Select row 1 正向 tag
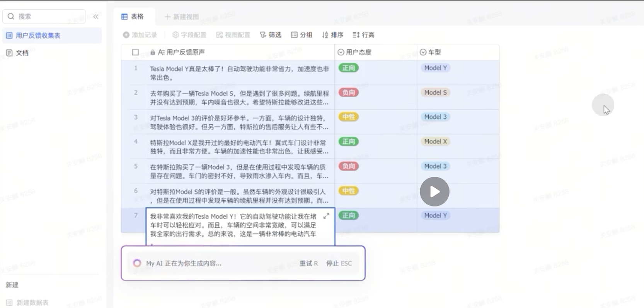This screenshot has width=644, height=308. (x=349, y=68)
